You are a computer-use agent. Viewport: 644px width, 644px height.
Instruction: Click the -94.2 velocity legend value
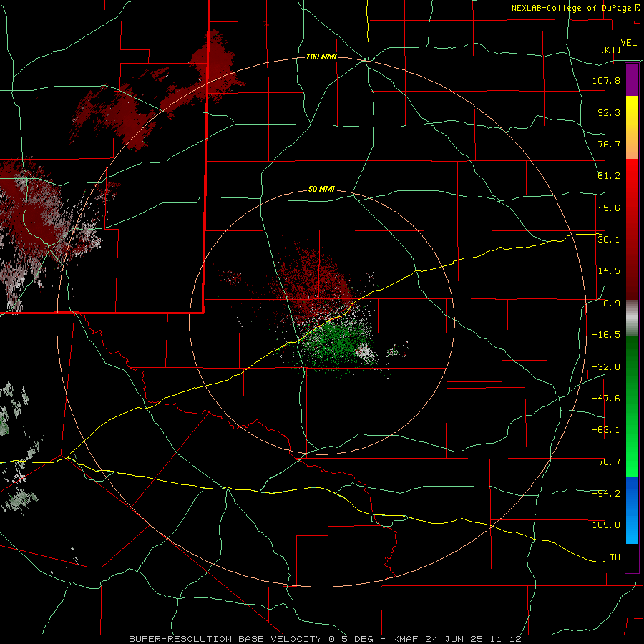pyautogui.click(x=606, y=494)
